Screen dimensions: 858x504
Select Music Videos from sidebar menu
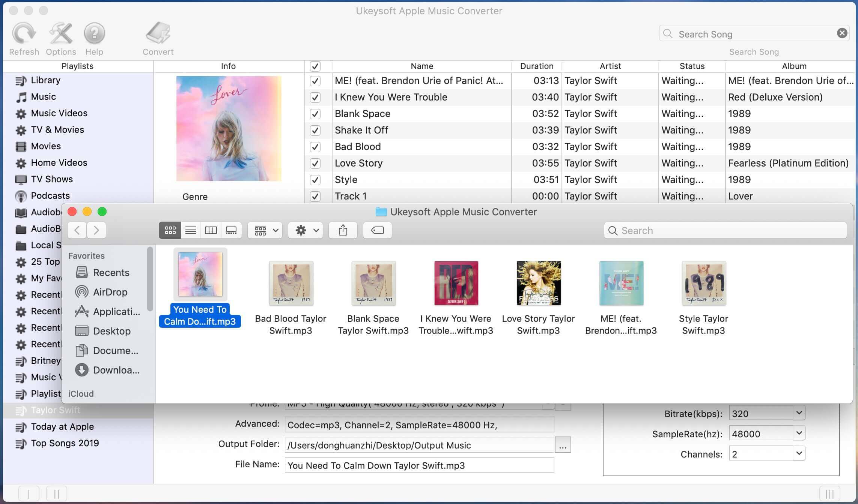click(x=59, y=113)
